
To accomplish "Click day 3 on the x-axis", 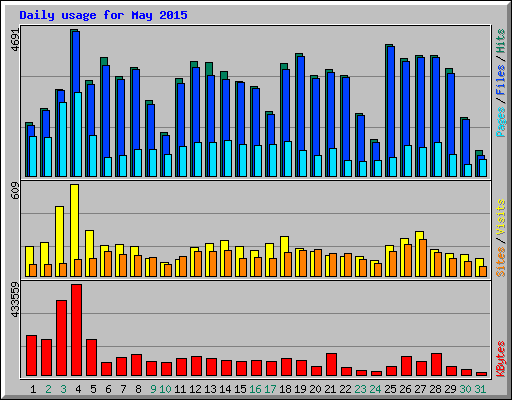I will click(x=63, y=389).
